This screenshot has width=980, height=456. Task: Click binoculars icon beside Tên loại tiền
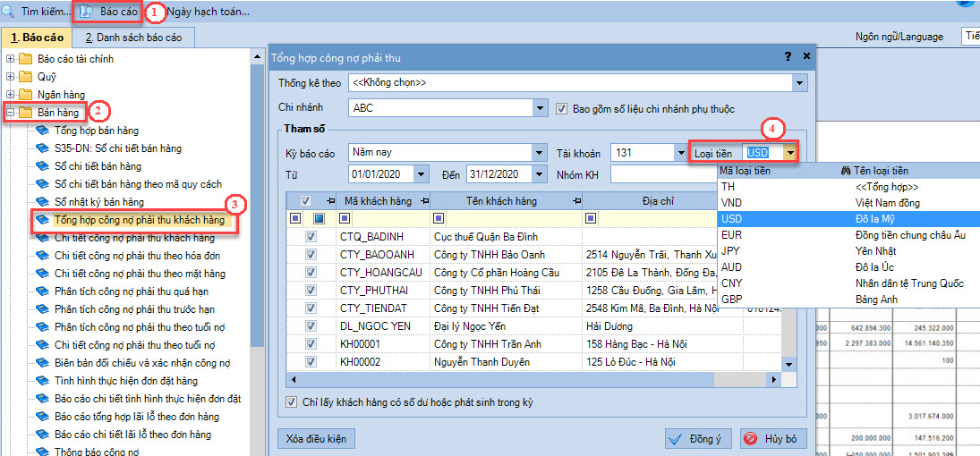click(848, 171)
